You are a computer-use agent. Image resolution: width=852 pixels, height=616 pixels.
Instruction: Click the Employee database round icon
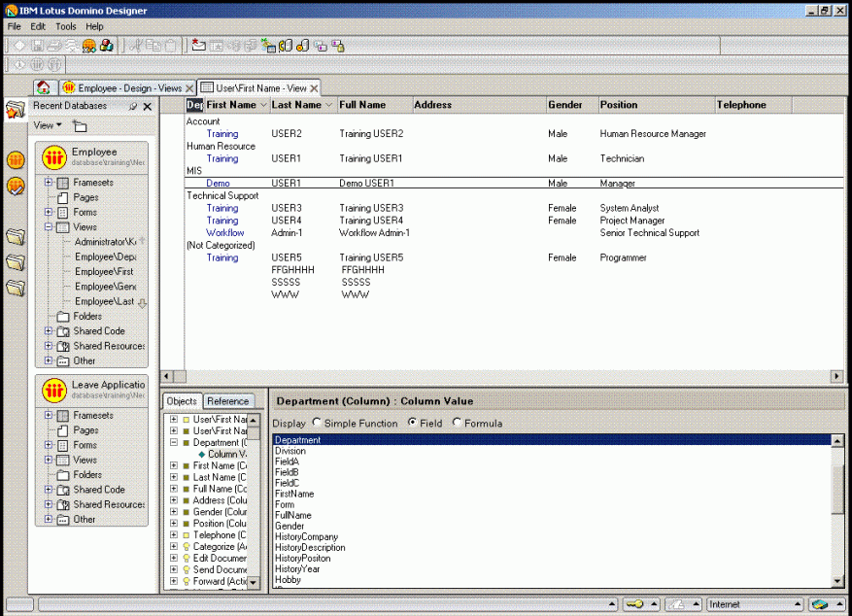click(x=54, y=157)
